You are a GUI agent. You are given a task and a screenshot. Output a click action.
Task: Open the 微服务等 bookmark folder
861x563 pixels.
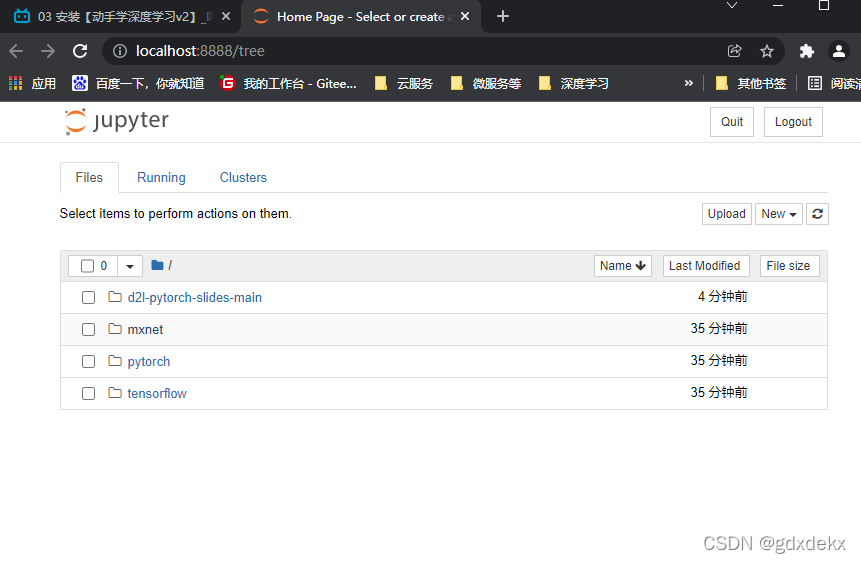[x=485, y=83]
